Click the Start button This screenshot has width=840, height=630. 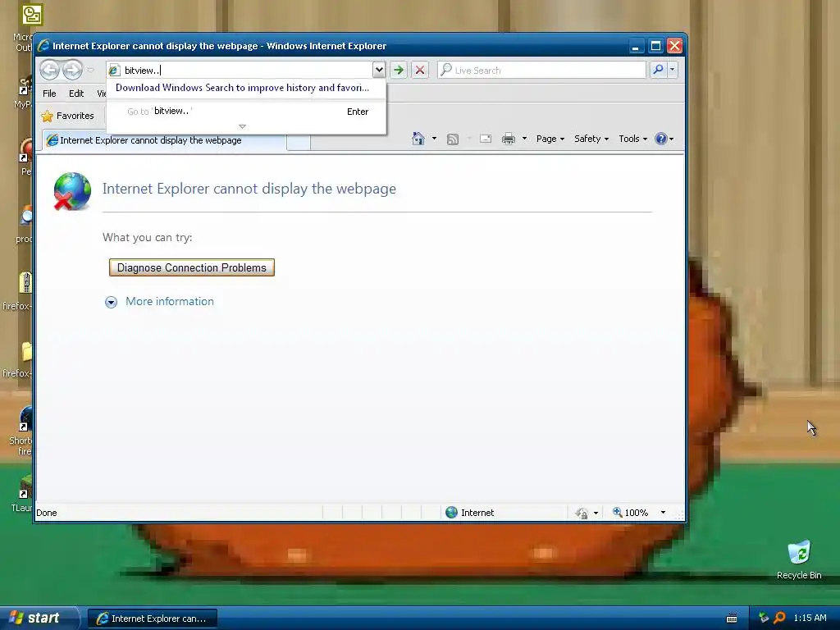tap(39, 619)
